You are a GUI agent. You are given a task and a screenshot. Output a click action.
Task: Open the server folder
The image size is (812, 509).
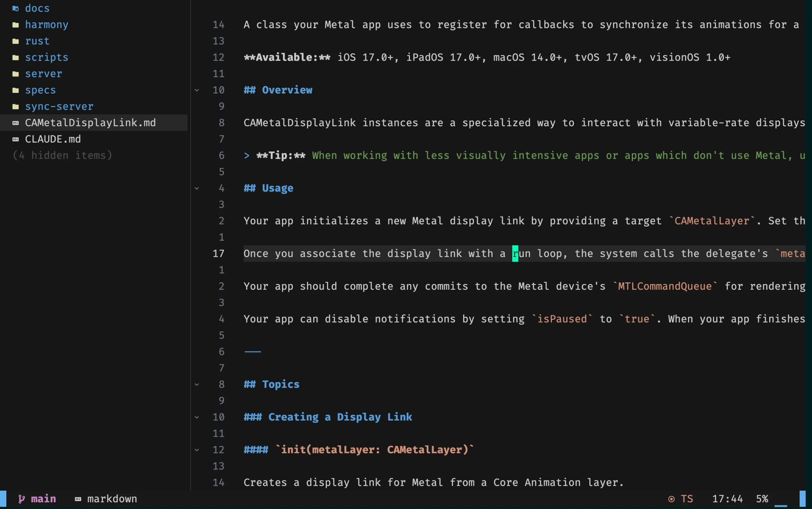coord(44,74)
